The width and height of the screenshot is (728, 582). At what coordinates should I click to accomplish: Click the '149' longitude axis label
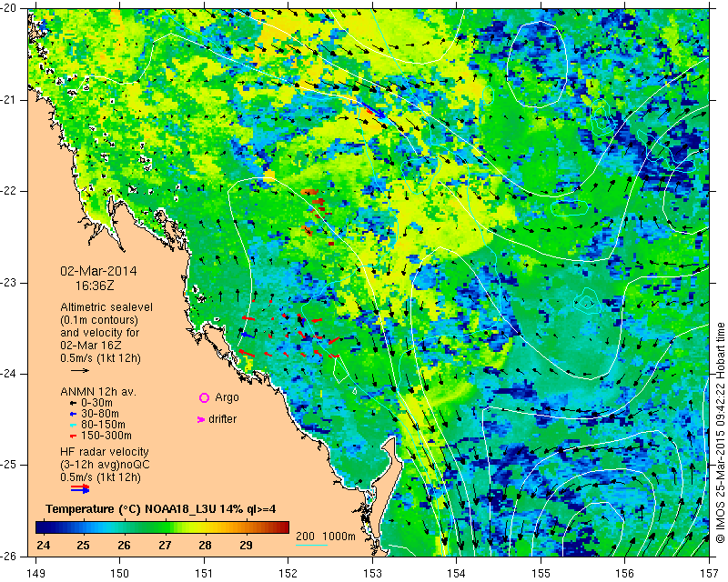tap(35, 574)
